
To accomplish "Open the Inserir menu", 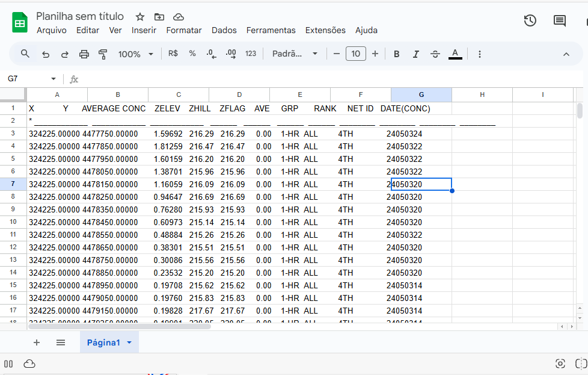I will tap(144, 31).
